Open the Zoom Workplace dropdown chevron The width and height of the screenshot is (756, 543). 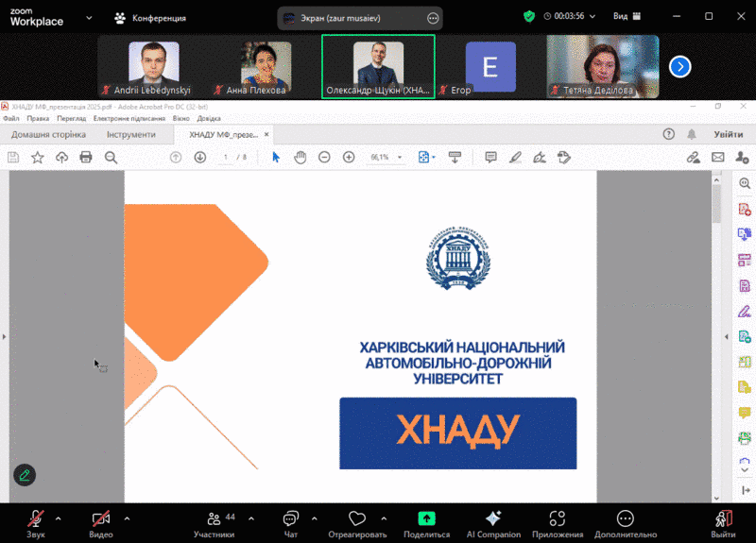[89, 18]
